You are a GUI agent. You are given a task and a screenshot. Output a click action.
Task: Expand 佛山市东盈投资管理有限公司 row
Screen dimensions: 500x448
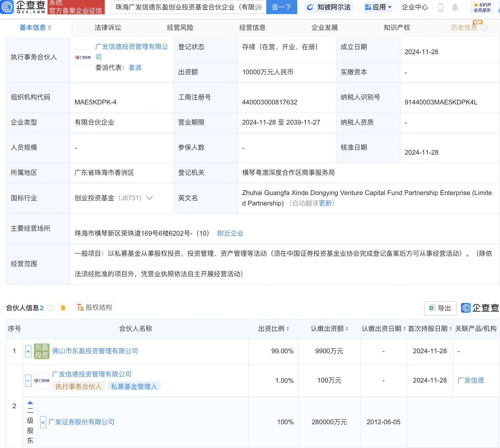pyautogui.click(x=28, y=351)
